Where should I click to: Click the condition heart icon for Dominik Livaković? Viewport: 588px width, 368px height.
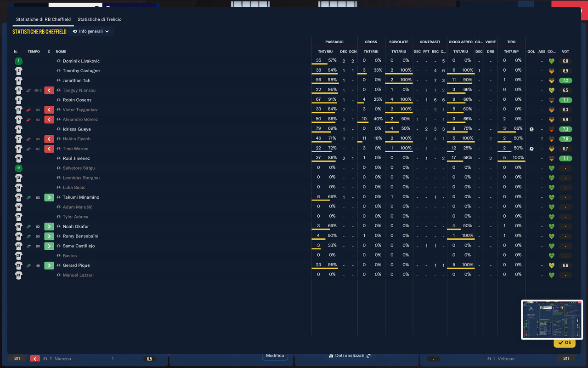[x=552, y=61]
